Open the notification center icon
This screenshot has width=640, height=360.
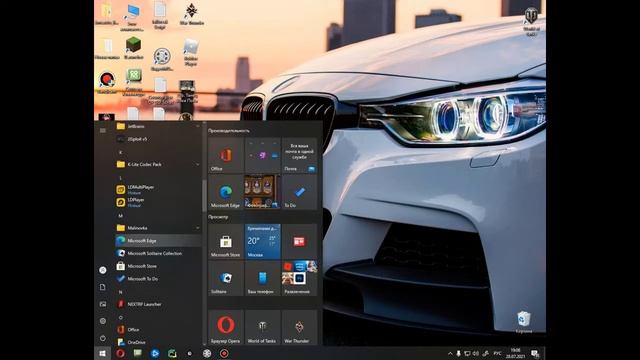pos(535,353)
